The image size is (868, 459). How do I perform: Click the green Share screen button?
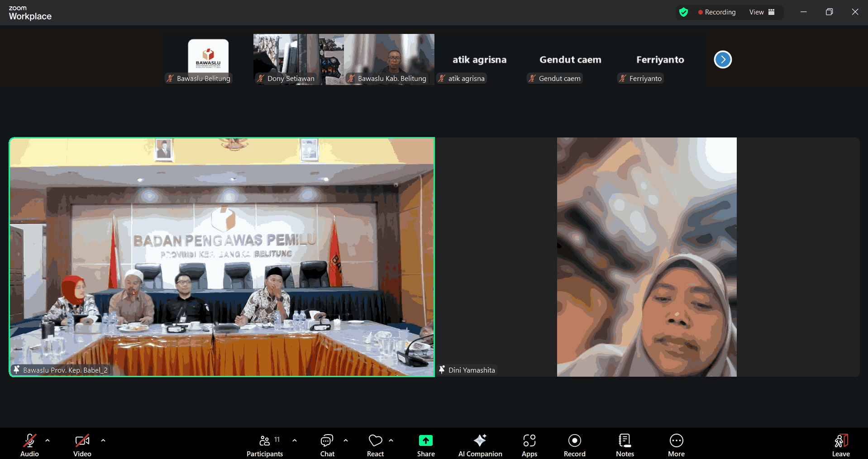426,445
